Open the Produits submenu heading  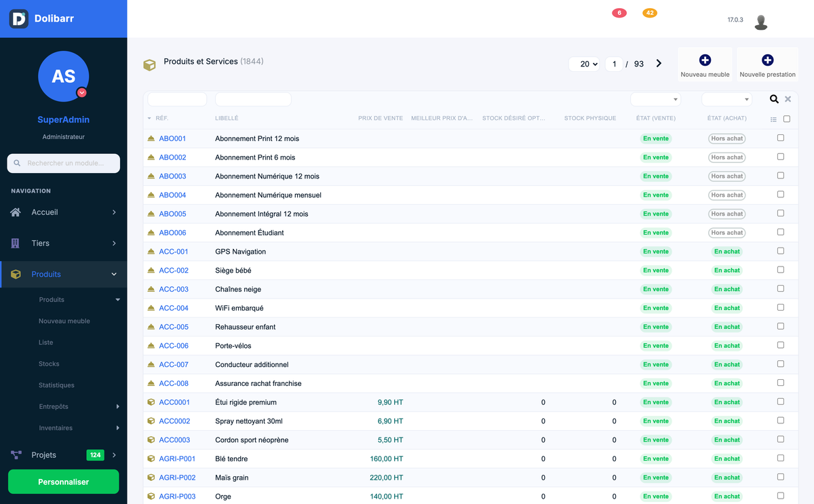[52, 299]
